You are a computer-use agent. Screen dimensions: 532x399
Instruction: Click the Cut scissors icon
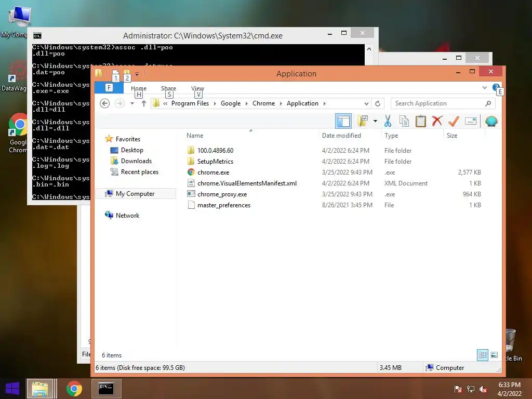(388, 121)
